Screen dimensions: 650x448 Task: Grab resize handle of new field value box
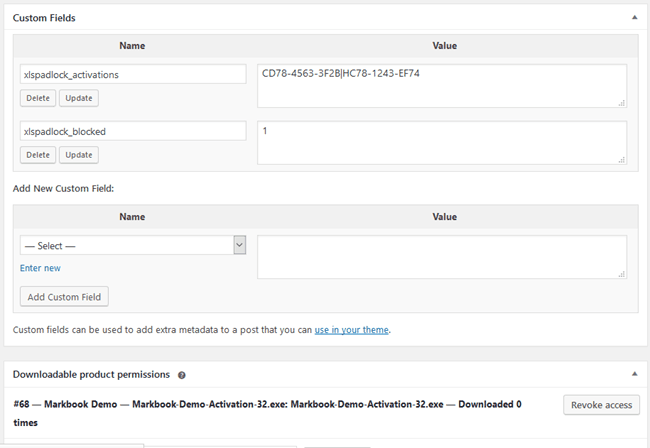(622, 274)
